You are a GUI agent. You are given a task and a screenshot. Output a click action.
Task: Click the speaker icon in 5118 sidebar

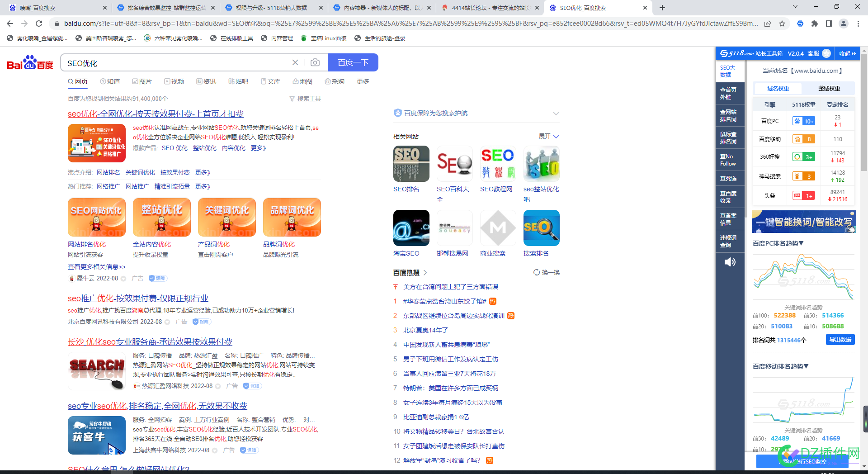(730, 262)
